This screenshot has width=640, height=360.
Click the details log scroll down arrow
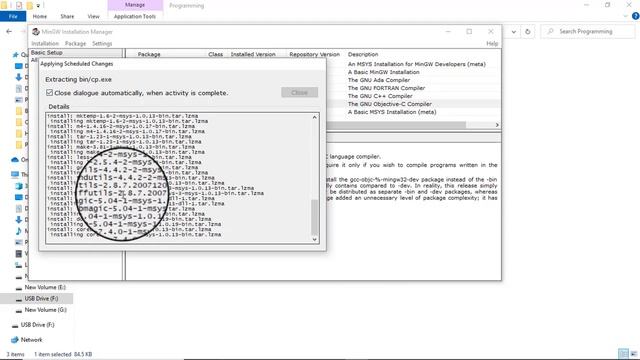point(314,240)
